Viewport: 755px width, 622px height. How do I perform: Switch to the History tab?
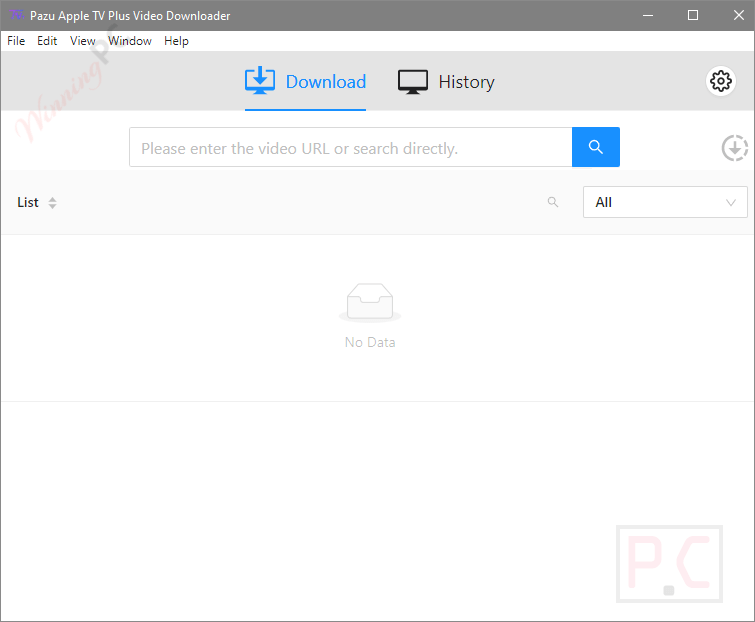click(x=446, y=82)
